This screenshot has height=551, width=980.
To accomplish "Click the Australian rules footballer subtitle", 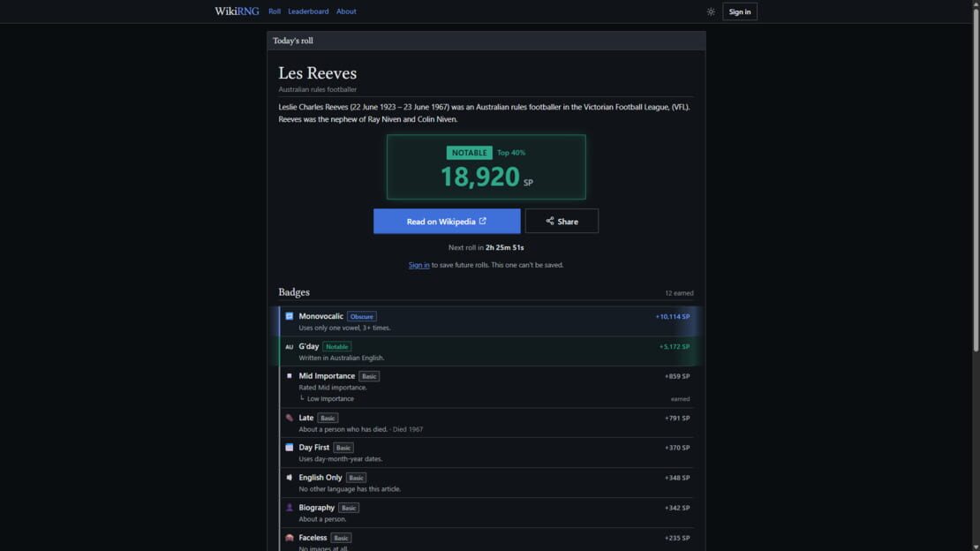I will tap(318, 89).
